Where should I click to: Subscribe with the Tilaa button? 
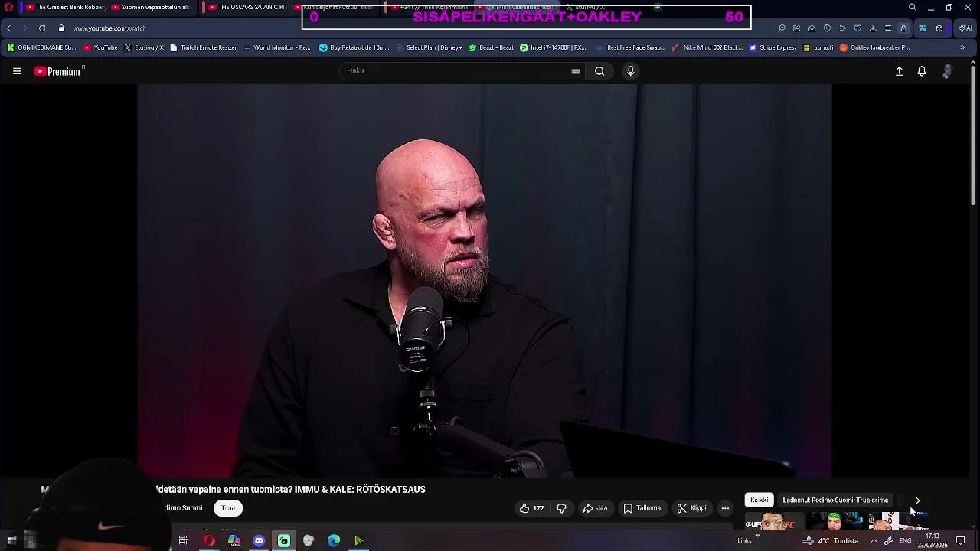[228, 508]
